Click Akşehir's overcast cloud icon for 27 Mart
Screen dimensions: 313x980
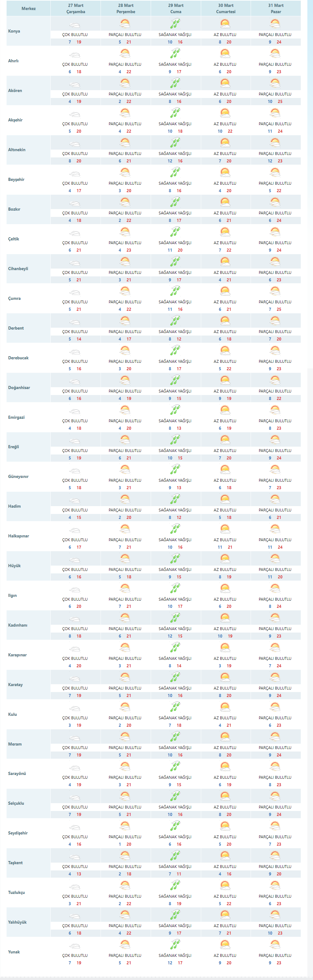75,114
